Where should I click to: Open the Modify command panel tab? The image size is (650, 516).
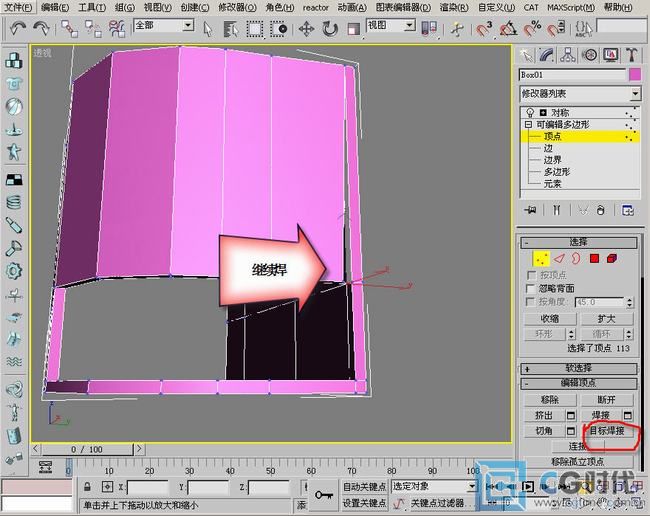click(x=547, y=55)
